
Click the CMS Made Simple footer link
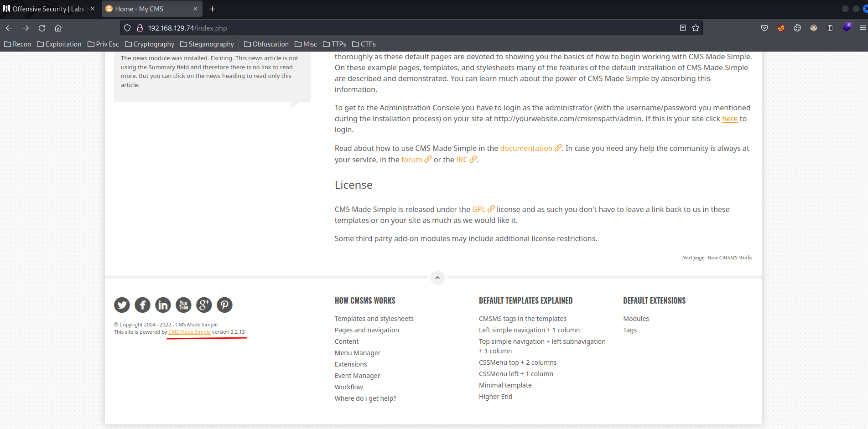tap(189, 332)
